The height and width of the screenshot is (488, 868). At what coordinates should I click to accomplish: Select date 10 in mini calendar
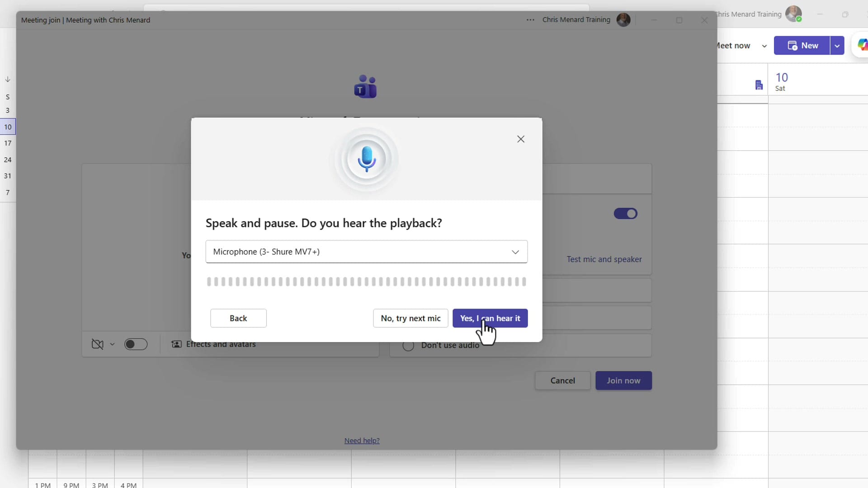pyautogui.click(x=8, y=127)
